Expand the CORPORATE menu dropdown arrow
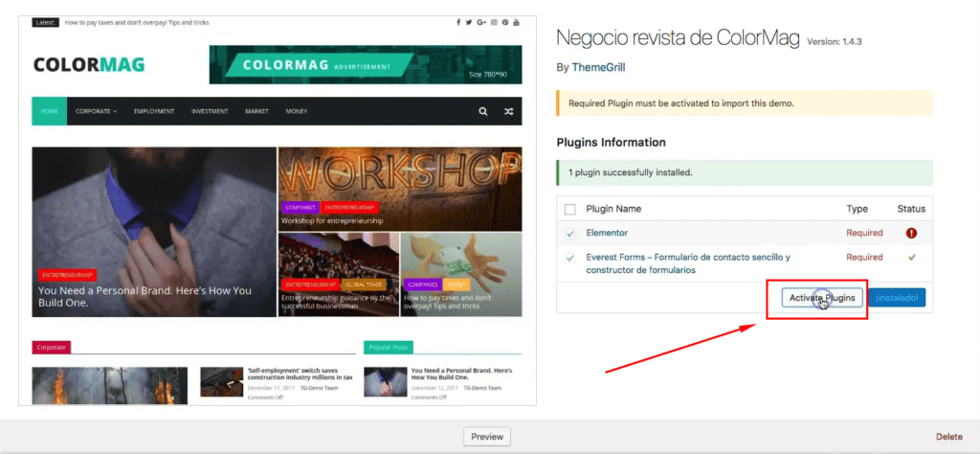 (x=115, y=111)
